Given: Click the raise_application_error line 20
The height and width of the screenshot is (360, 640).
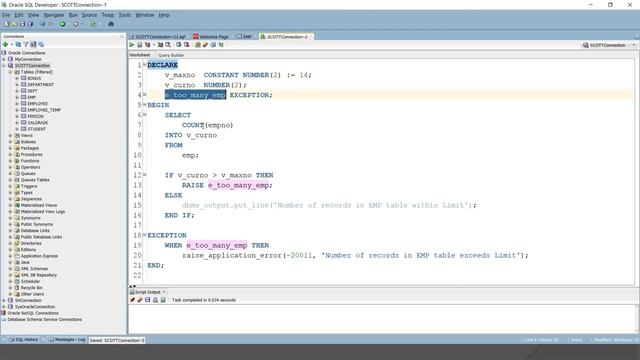Looking at the screenshot, I should (355, 256).
